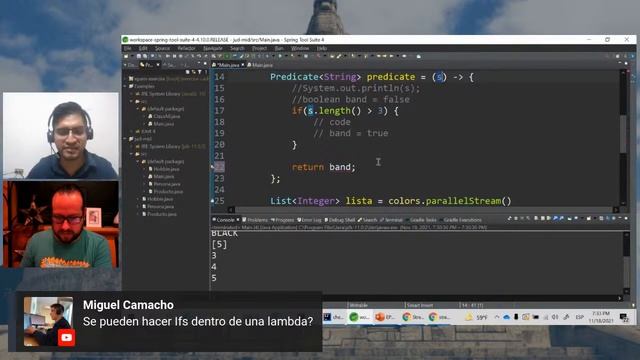Click the taskbar clock showing 7:33 PM
The height and width of the screenshot is (360, 640).
coord(601,317)
